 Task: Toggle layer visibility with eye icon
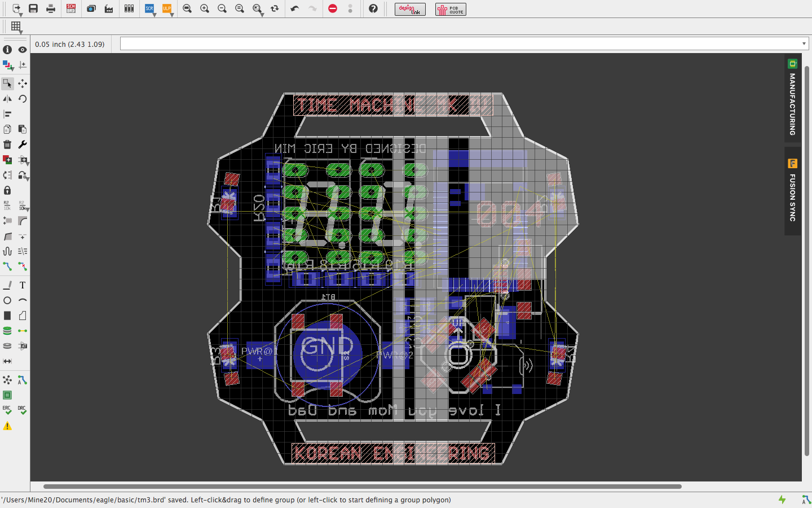pyautogui.click(x=23, y=50)
